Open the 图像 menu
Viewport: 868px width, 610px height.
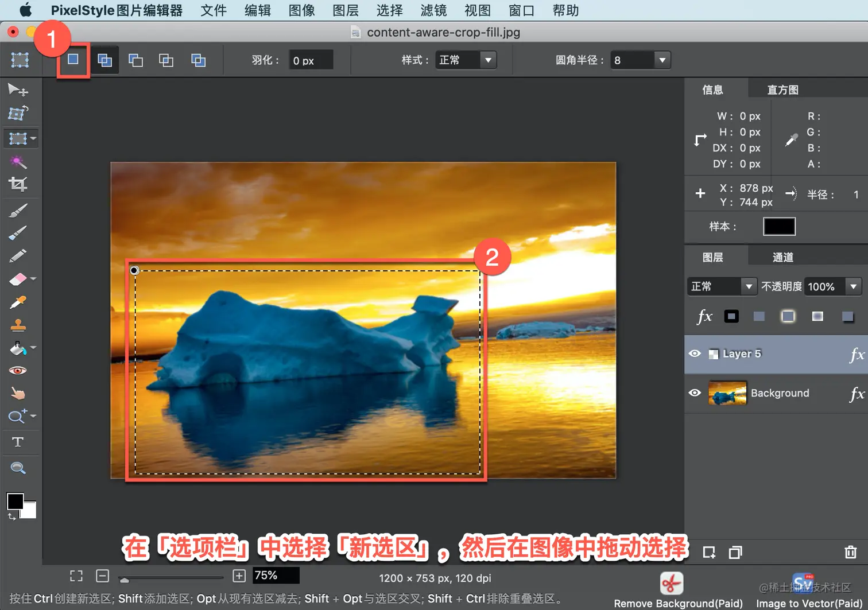[x=302, y=10]
